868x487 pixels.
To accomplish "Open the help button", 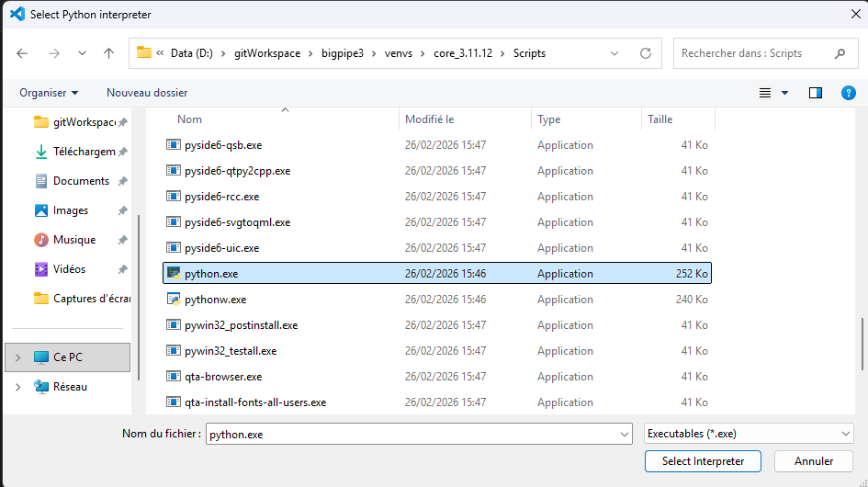I will coord(848,93).
